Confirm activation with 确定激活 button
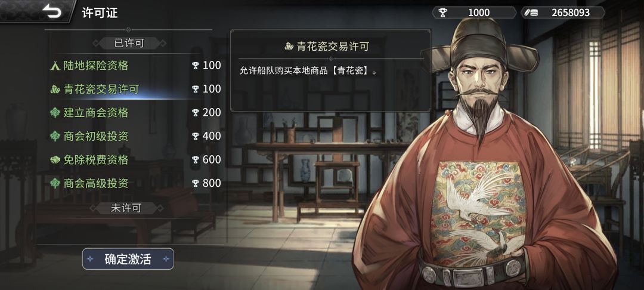Viewport: 644px width, 290px height. pos(128,259)
